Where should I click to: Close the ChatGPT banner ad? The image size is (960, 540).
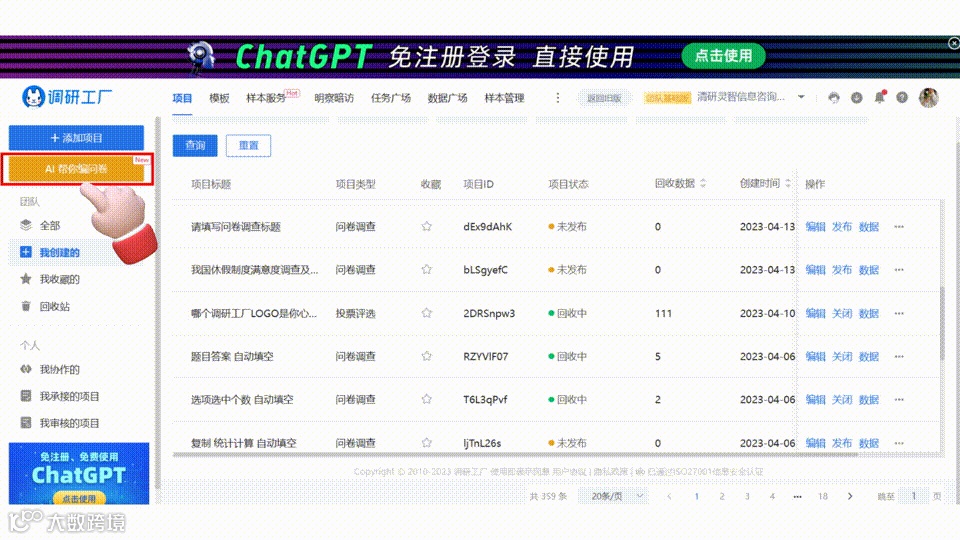coord(954,43)
